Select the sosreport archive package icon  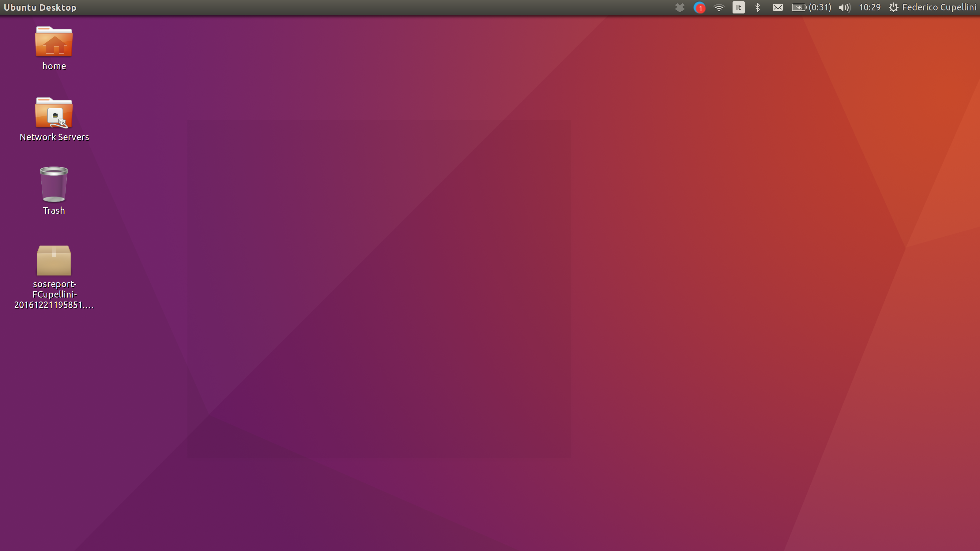tap(54, 261)
